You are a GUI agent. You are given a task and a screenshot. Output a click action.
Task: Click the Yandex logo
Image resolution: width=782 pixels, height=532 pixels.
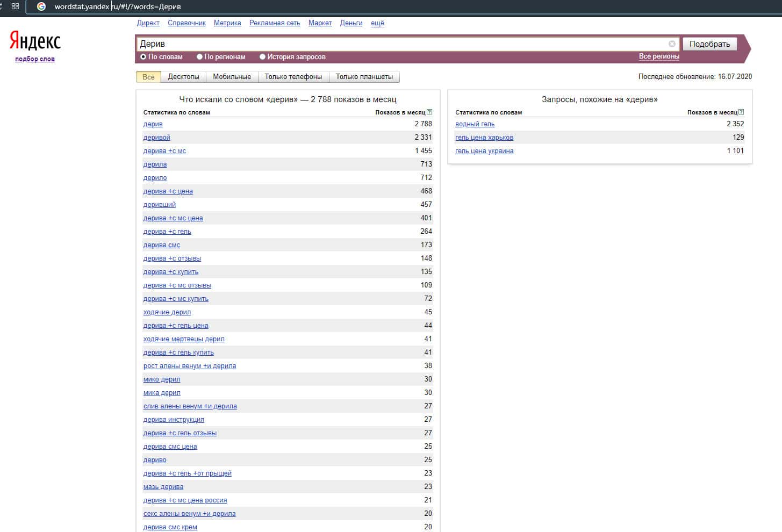(x=35, y=41)
